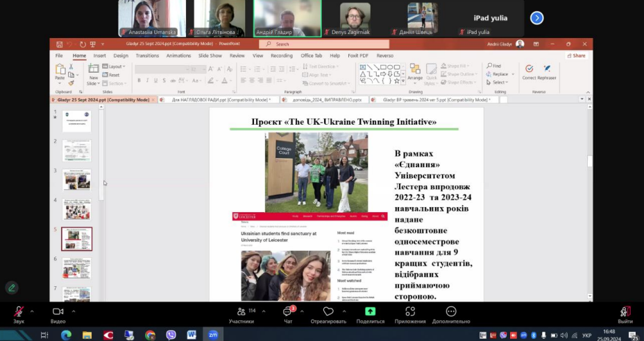644x341 pixels.
Task: Open the font size combo box
Action: pyautogui.click(x=198, y=69)
